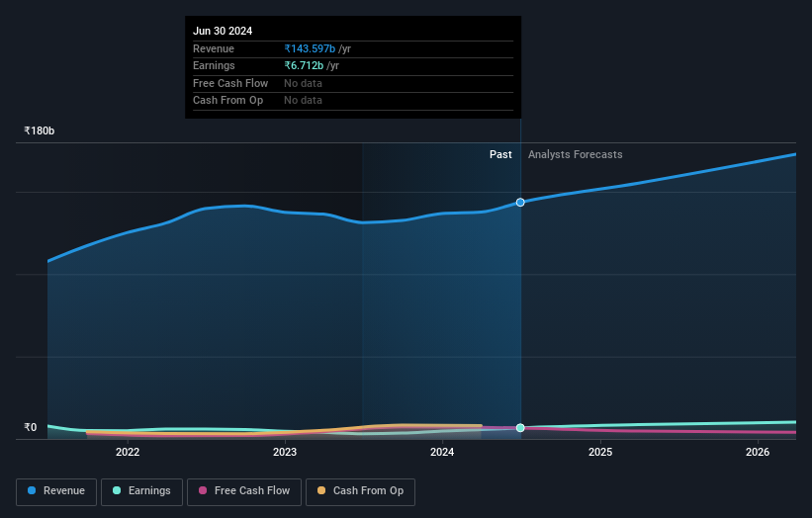Click the 2025 x-axis label
812x518 pixels.
[x=600, y=453]
